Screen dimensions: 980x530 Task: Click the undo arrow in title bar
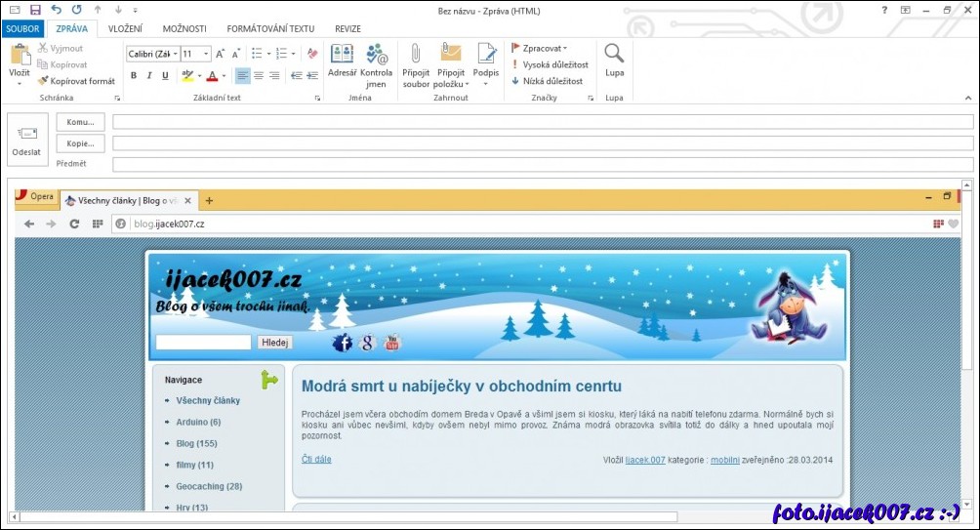point(56,10)
